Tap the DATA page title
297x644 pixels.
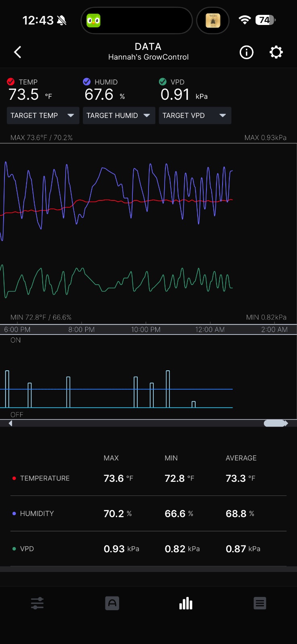click(148, 47)
